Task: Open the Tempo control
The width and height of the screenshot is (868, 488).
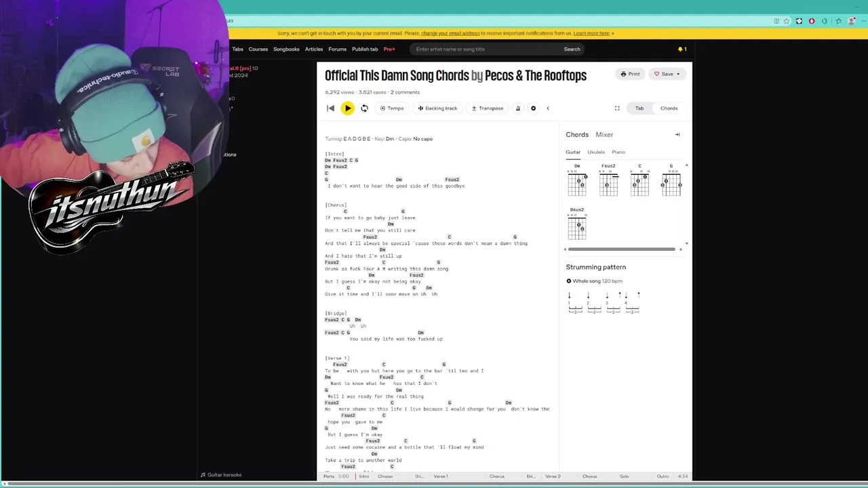Action: [x=392, y=108]
